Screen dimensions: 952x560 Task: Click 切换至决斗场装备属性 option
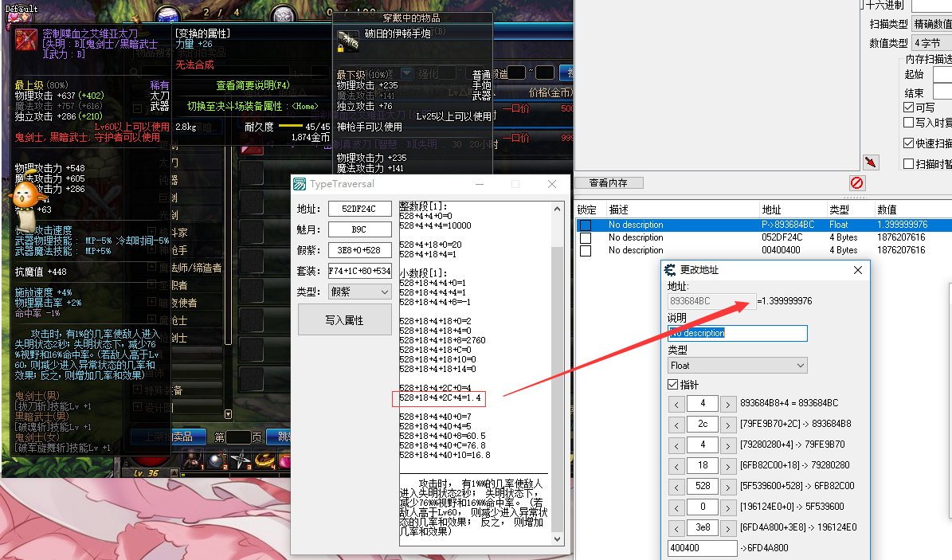tap(253, 106)
